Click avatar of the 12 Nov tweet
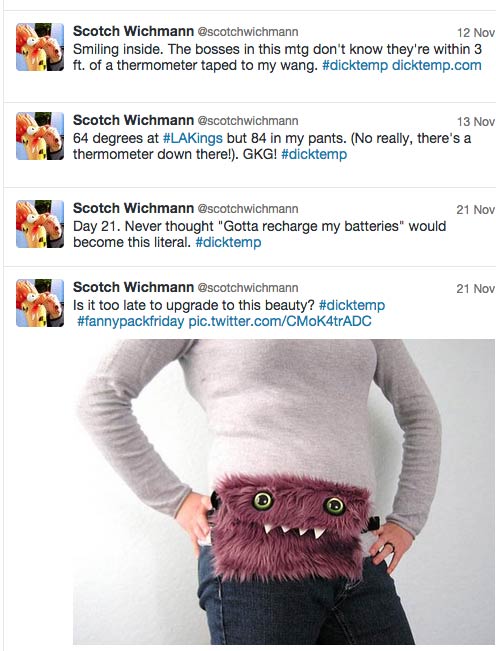Image resolution: width=496 pixels, height=651 pixels. 40,47
